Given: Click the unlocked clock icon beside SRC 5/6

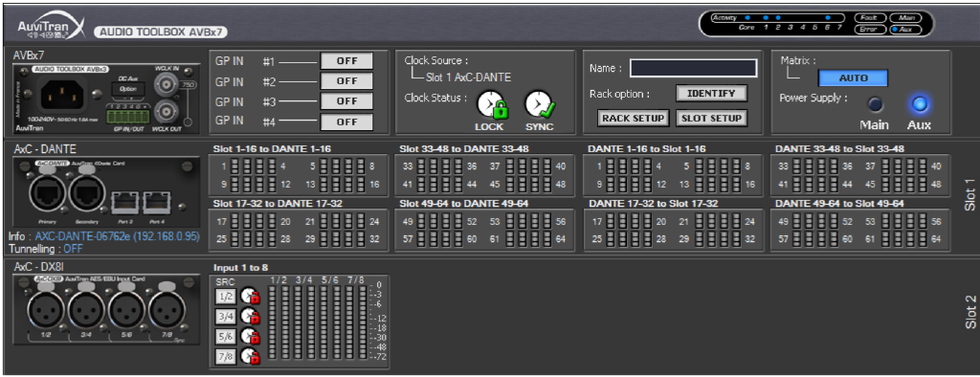Looking at the screenshot, I should pyautogui.click(x=250, y=336).
